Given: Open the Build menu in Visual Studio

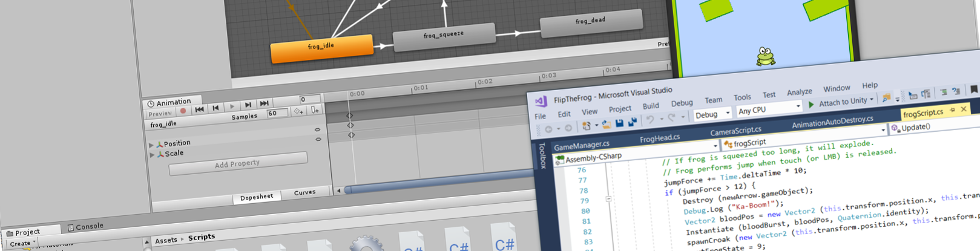Looking at the screenshot, I should [651, 106].
